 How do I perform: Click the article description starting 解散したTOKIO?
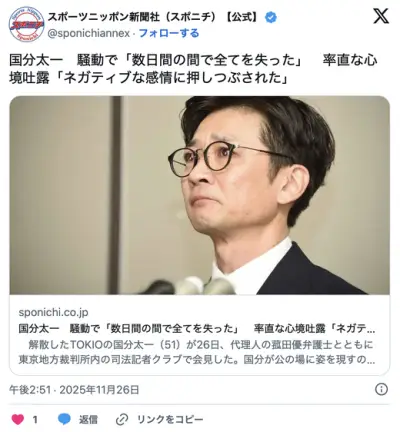coord(197,352)
